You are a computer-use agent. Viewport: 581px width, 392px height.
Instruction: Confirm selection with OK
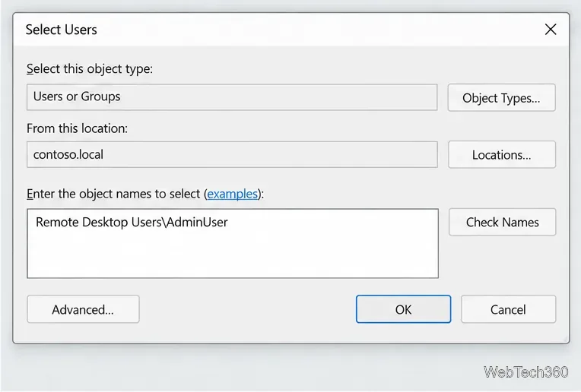click(403, 309)
